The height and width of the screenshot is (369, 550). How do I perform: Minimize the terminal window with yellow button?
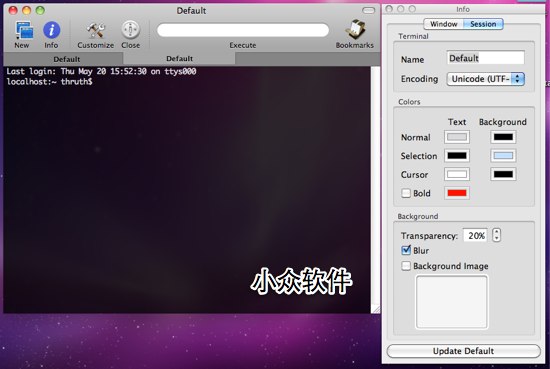[27, 11]
